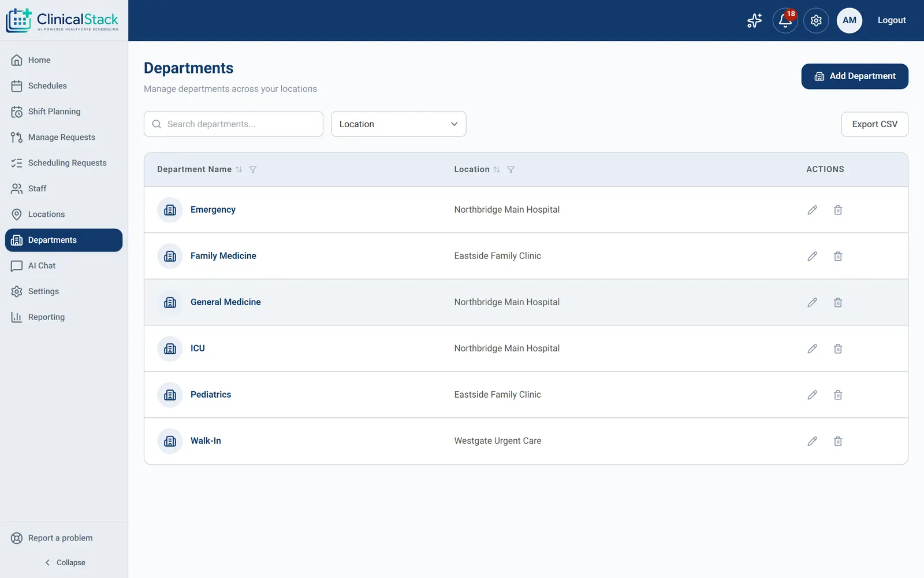Go to Staff page

click(64, 188)
